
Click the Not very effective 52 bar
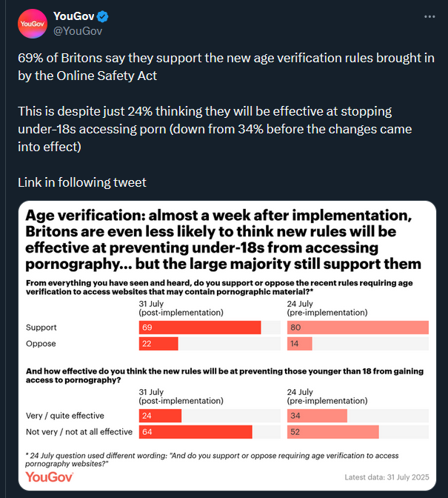pos(332,432)
